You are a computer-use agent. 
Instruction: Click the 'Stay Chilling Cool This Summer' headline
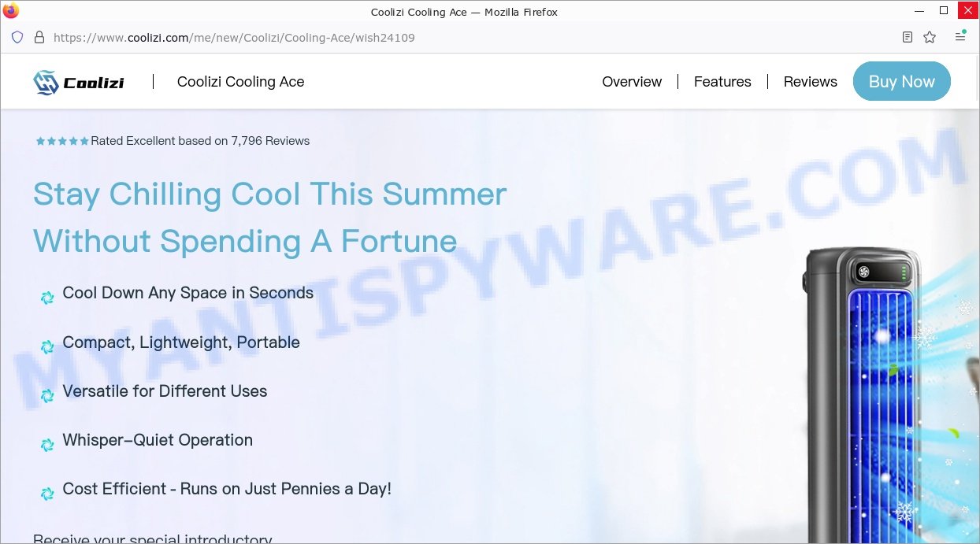[x=269, y=194]
